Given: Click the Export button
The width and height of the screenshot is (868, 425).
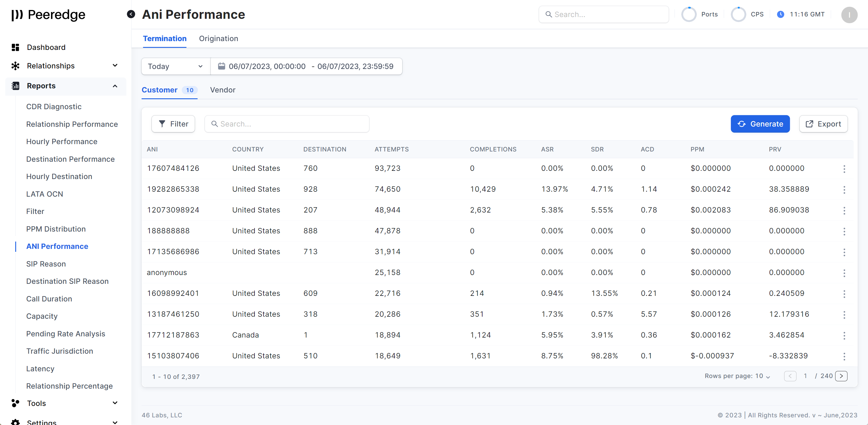Looking at the screenshot, I should (x=823, y=124).
